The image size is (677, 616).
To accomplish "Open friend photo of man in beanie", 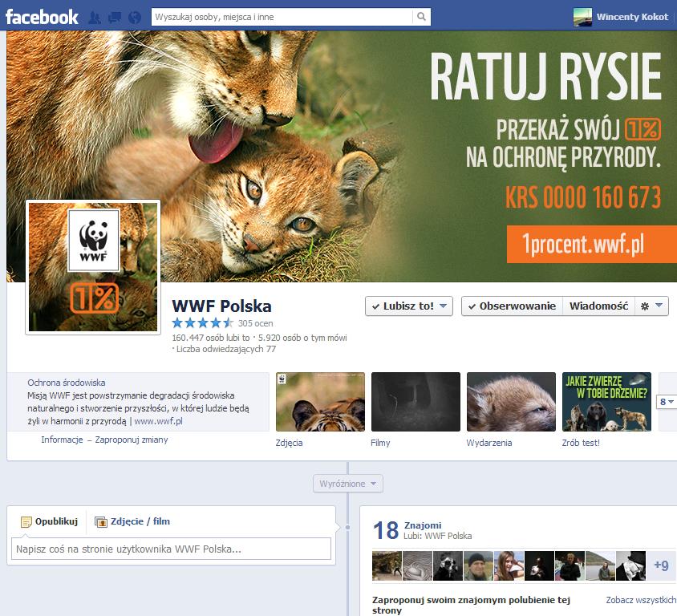I will 478,565.
